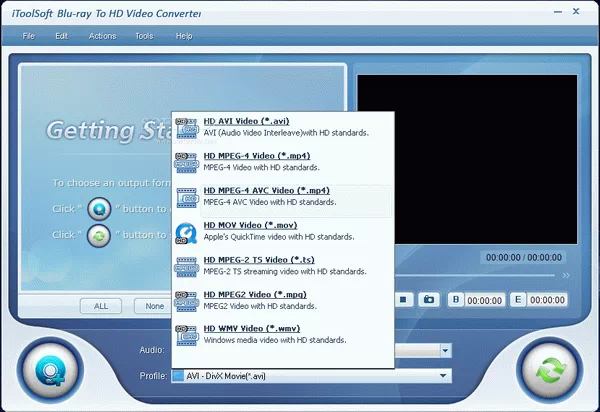Image resolution: width=600 pixels, height=412 pixels.
Task: Click the end time 00:00:00 field
Action: (x=547, y=300)
